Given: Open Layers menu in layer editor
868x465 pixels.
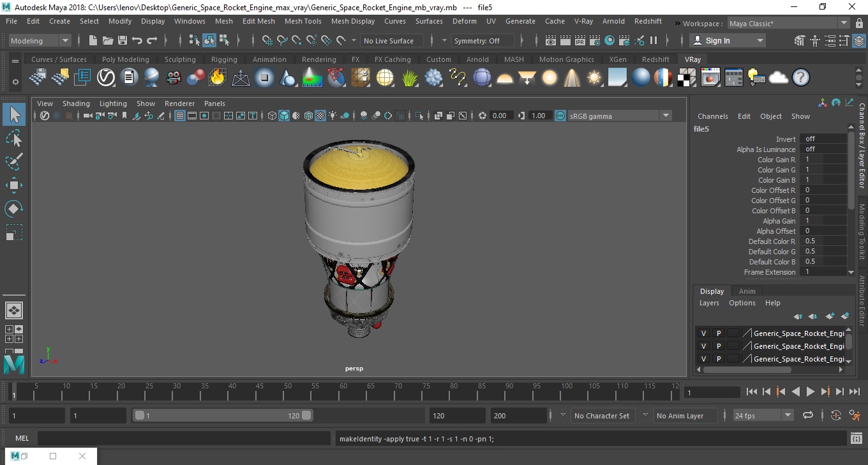Looking at the screenshot, I should pyautogui.click(x=709, y=303).
